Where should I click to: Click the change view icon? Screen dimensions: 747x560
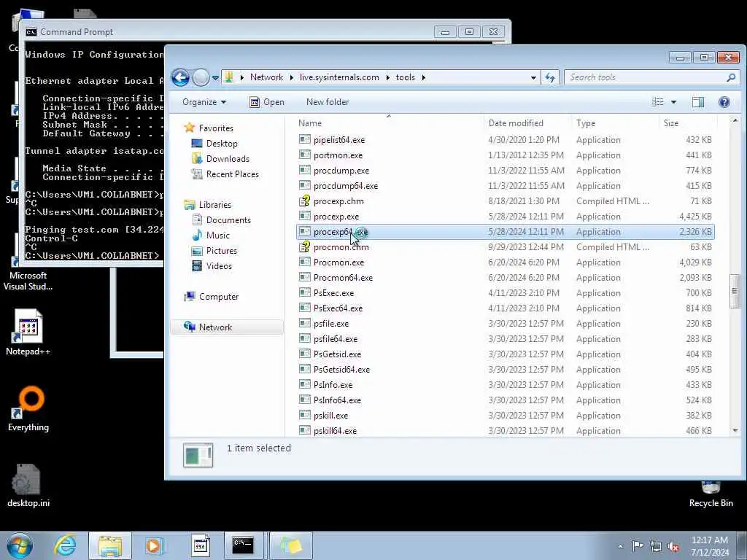(x=658, y=102)
